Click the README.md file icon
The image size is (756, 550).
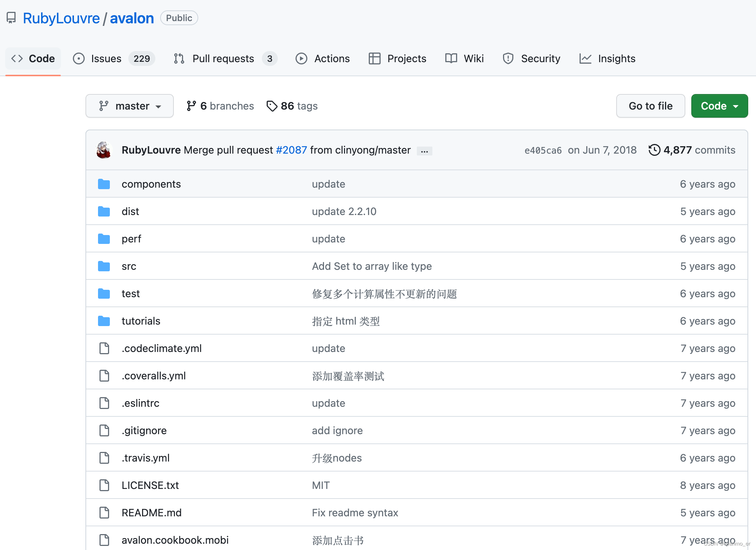tap(104, 513)
